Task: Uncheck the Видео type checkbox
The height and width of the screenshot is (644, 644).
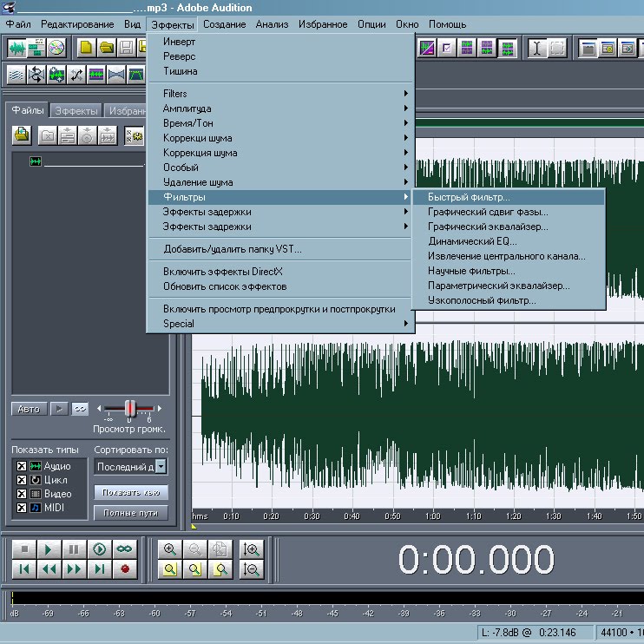Action: [22, 494]
